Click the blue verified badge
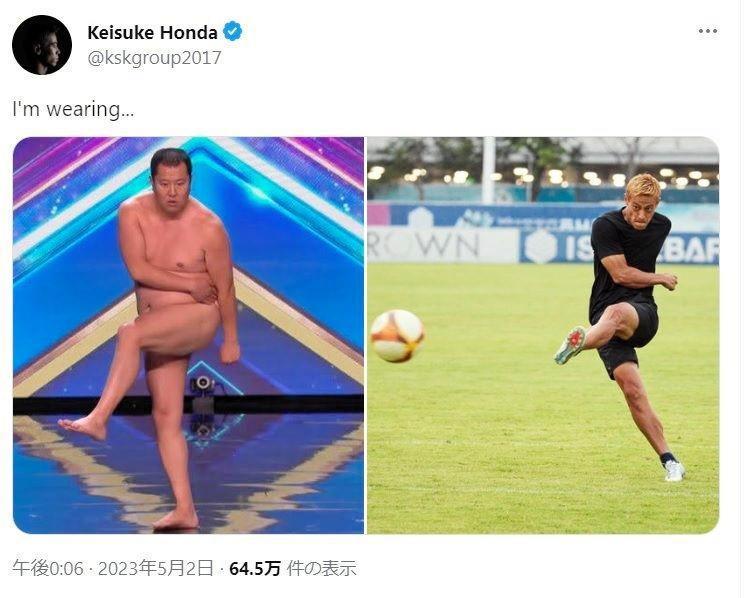Viewport: 749px width, 598px height. 233,32
